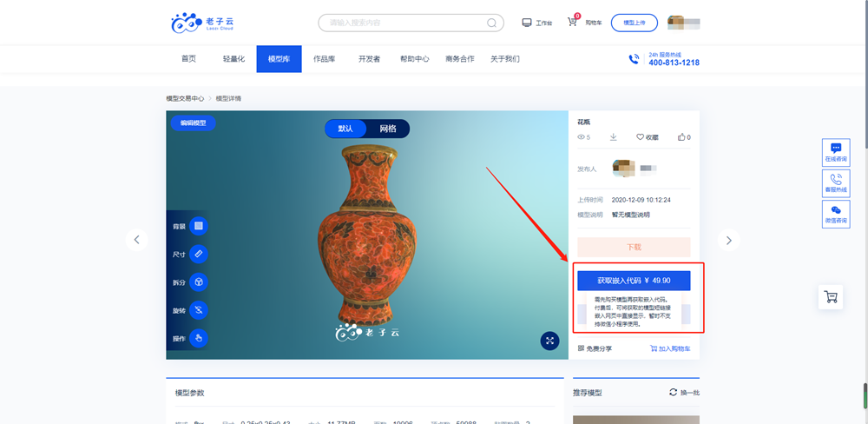Click the 模型交易中心 breadcrumb link
Screen dimensions: 868x424
click(185, 99)
